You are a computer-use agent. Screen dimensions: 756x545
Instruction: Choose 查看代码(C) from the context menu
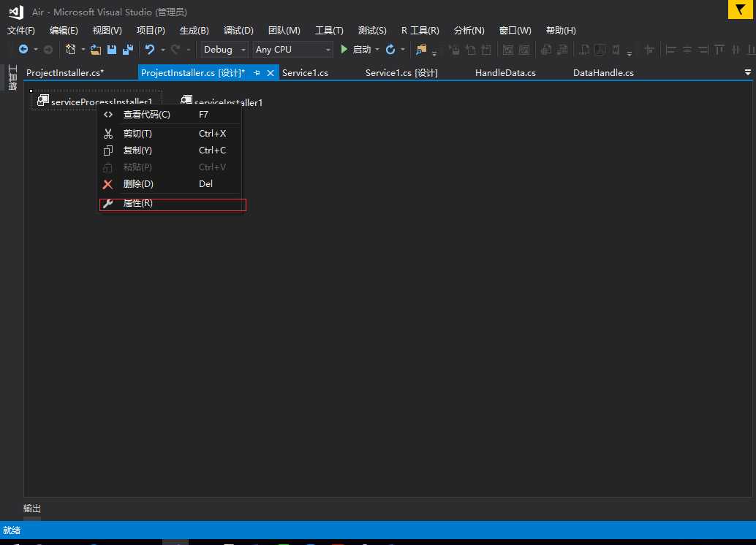click(x=170, y=115)
